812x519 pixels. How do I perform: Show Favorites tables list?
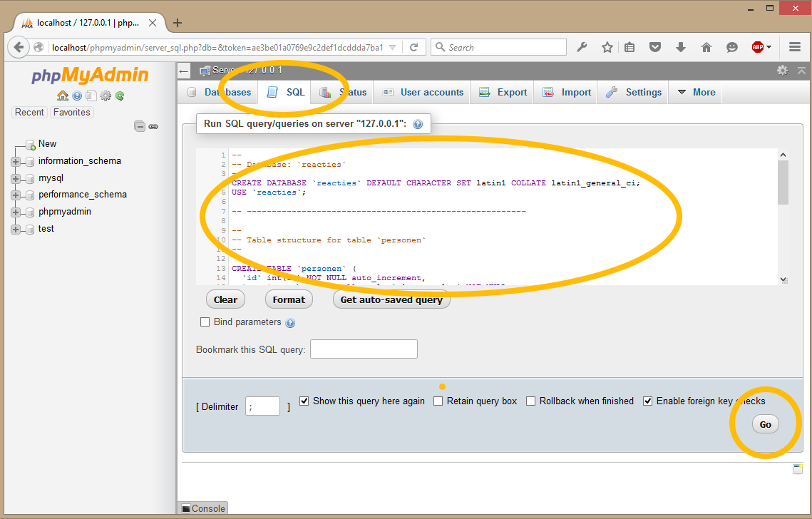point(71,113)
